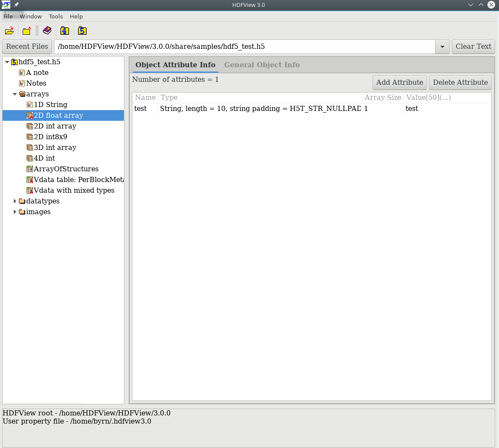
Task: Click the Array Size column header
Action: pyautogui.click(x=383, y=98)
